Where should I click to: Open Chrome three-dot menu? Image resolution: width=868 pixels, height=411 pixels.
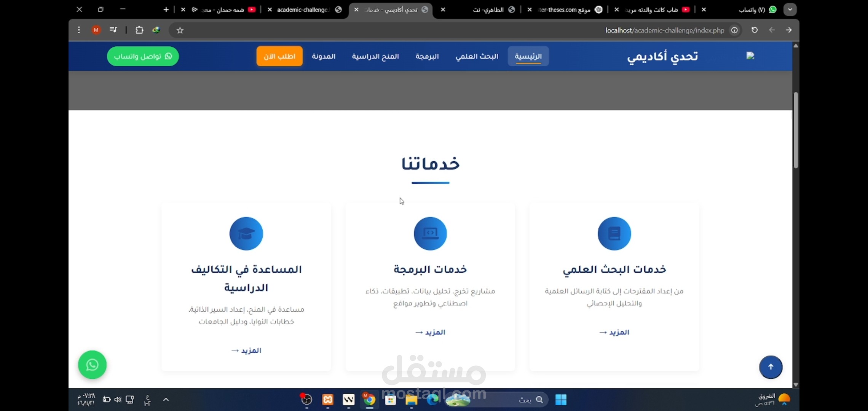click(x=79, y=30)
